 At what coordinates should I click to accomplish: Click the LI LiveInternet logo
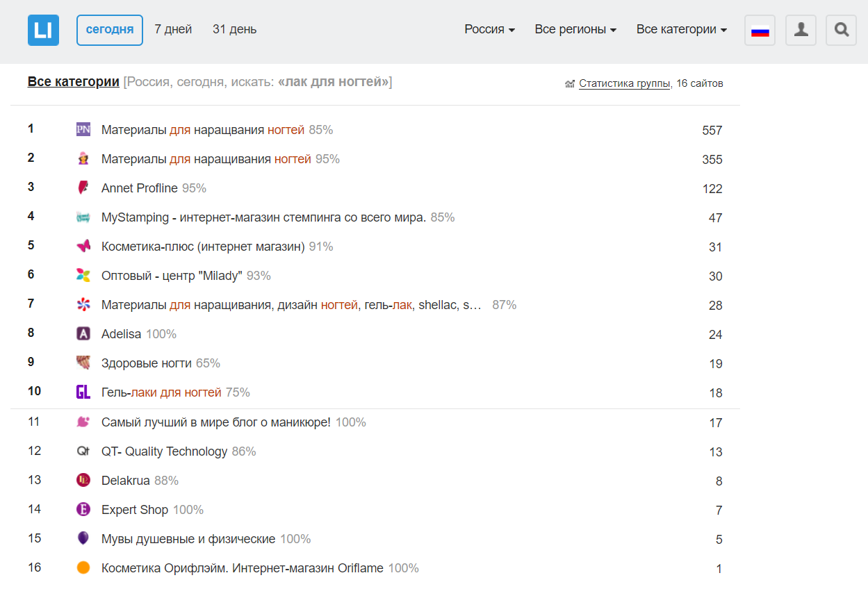(43, 30)
